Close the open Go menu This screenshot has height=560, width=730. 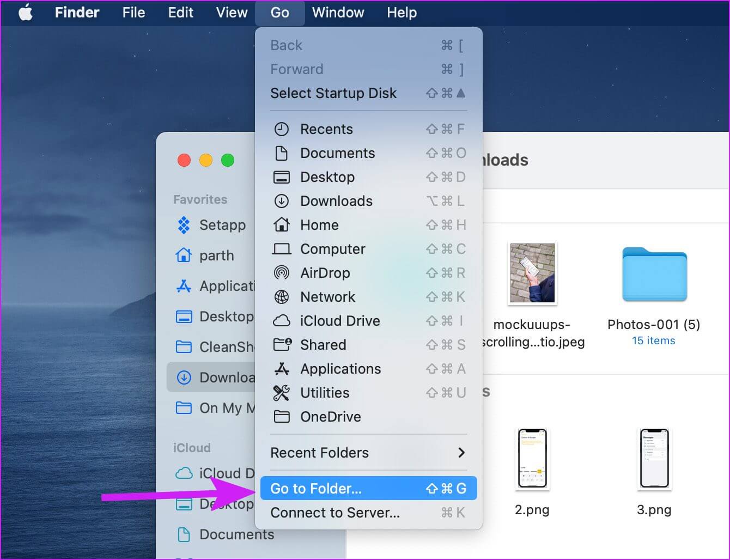(279, 13)
